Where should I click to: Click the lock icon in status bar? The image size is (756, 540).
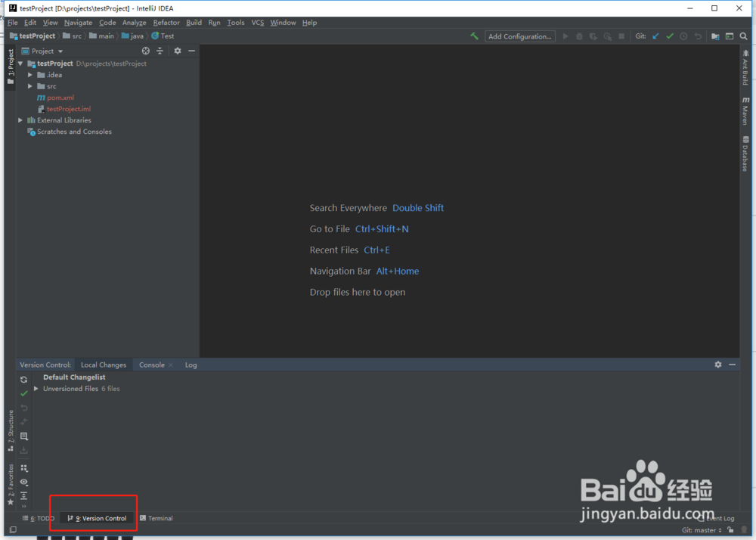click(x=731, y=530)
